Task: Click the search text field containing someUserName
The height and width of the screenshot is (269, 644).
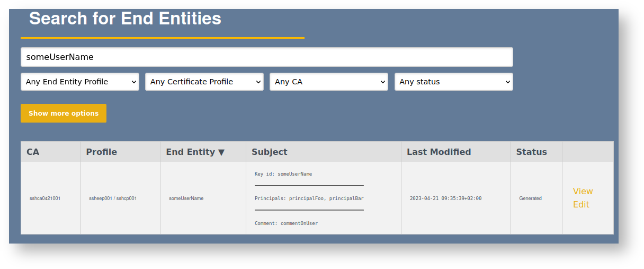Action: pyautogui.click(x=266, y=57)
